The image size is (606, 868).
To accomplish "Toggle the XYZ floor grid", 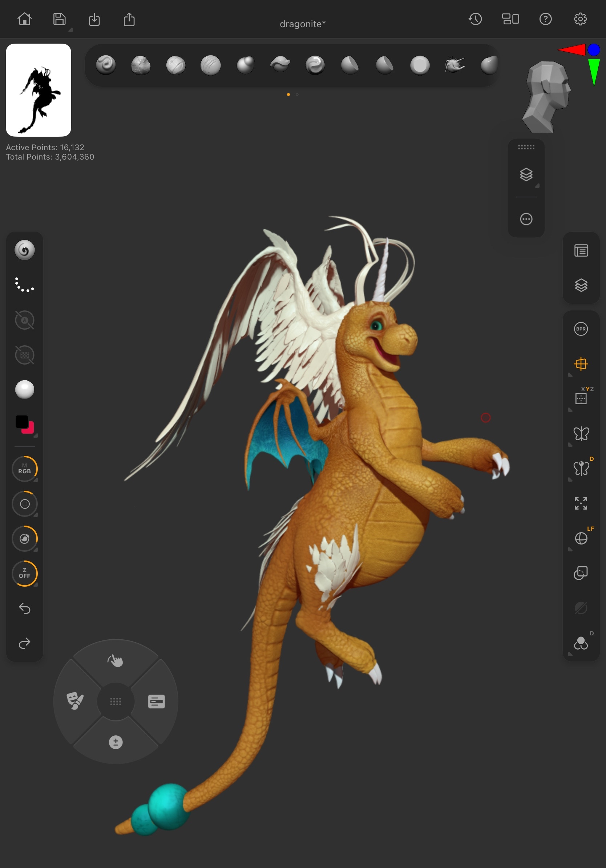I will (x=581, y=399).
